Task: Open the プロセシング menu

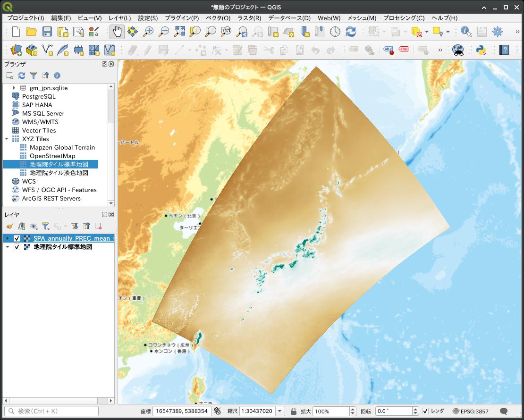Action: [x=404, y=18]
